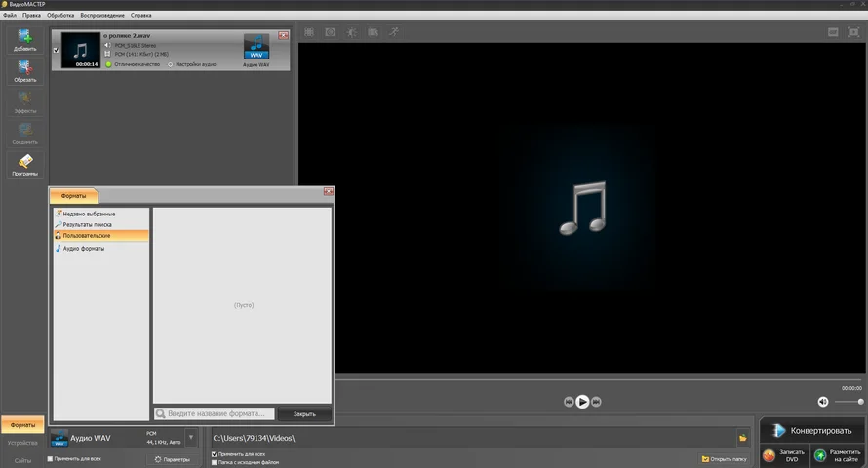Screen dimensions: 868x468
Task: Click Записать DVD burn icon
Action: 769,455
